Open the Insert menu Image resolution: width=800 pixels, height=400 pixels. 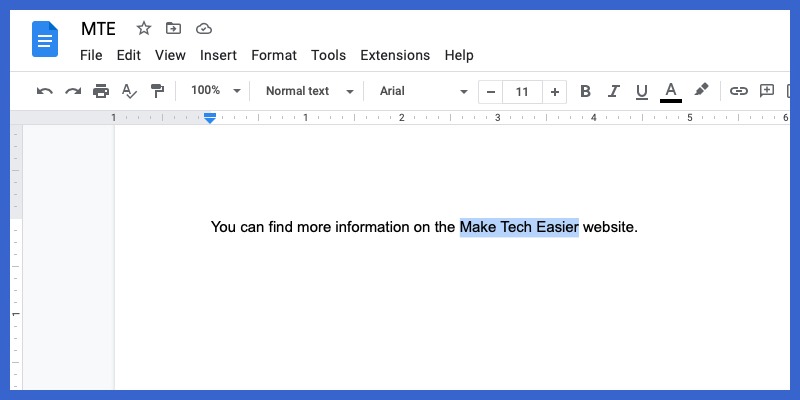coord(218,55)
